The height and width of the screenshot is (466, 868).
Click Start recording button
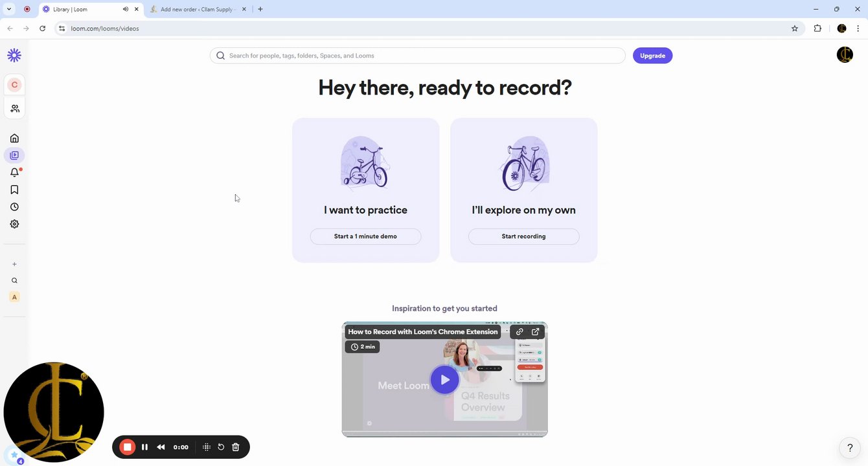click(523, 236)
